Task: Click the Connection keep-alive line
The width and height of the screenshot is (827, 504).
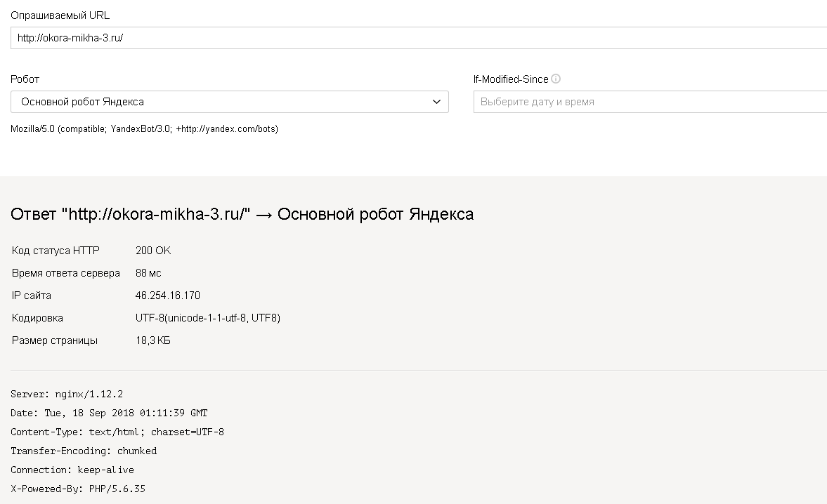Action: click(72, 470)
